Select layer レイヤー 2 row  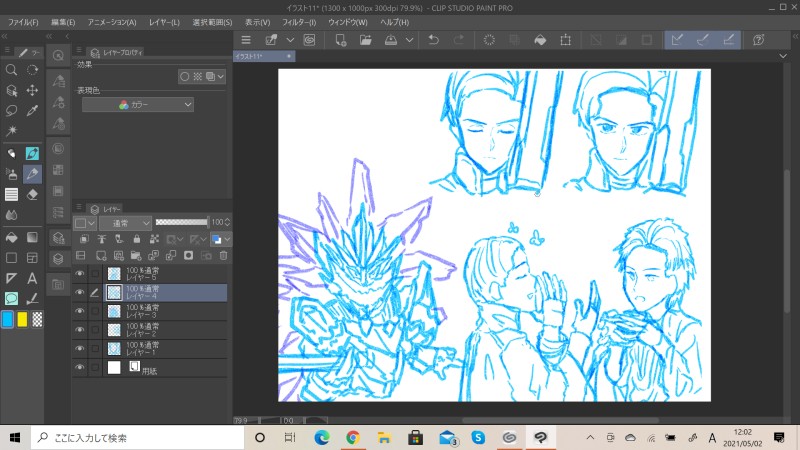coord(150,330)
